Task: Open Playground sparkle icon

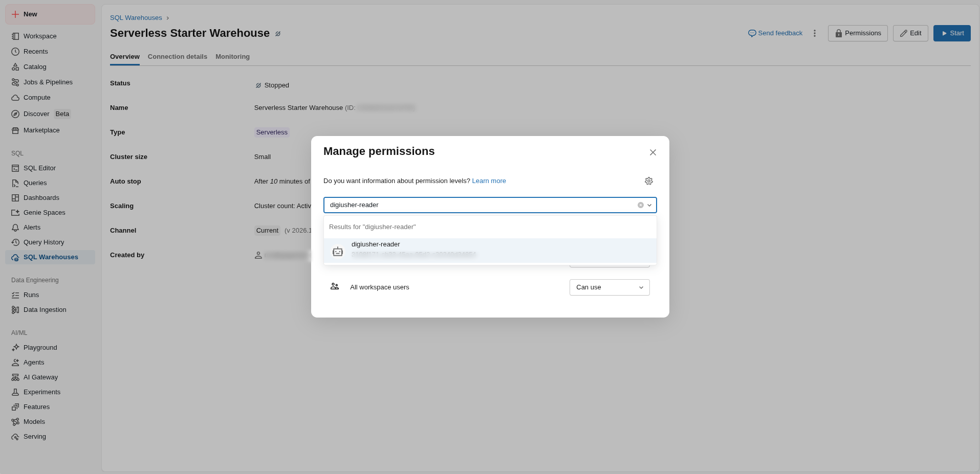Action: tap(15, 348)
